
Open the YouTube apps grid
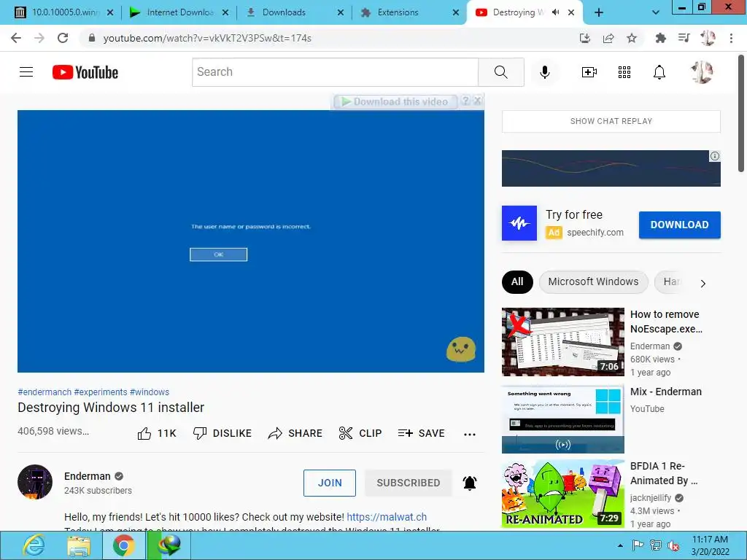coord(624,72)
